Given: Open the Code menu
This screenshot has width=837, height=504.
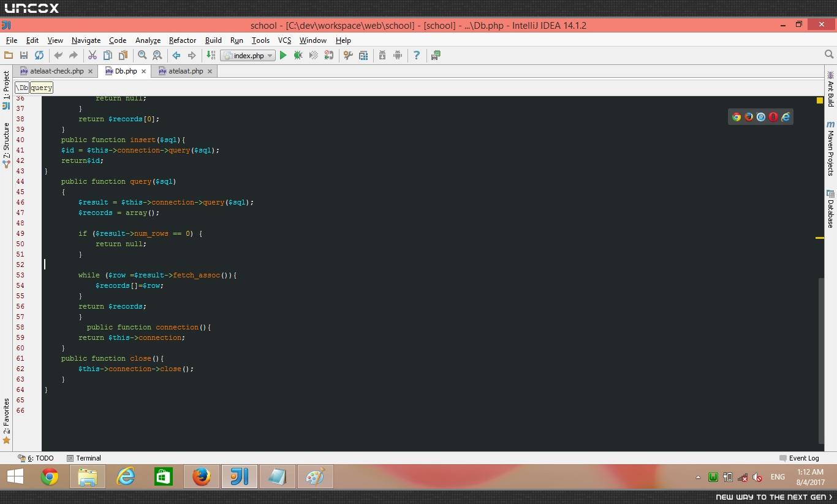Looking at the screenshot, I should click(x=118, y=40).
